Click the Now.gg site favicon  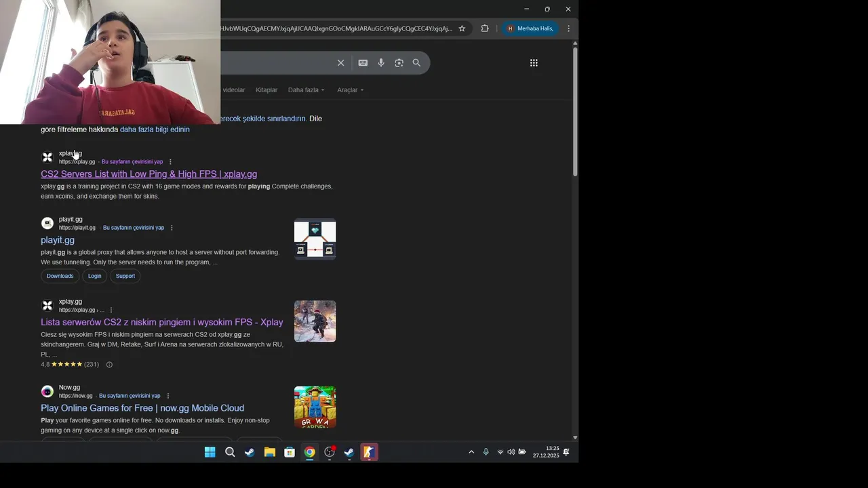pos(47,391)
